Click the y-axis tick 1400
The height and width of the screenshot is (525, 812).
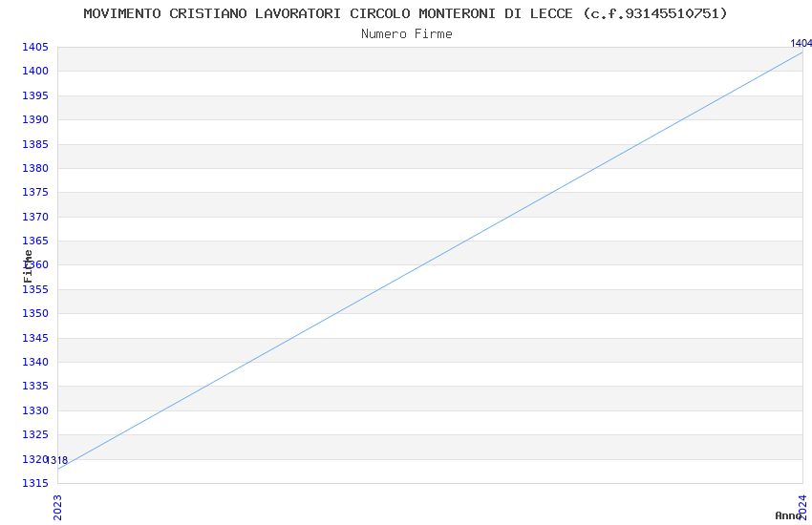tap(35, 71)
